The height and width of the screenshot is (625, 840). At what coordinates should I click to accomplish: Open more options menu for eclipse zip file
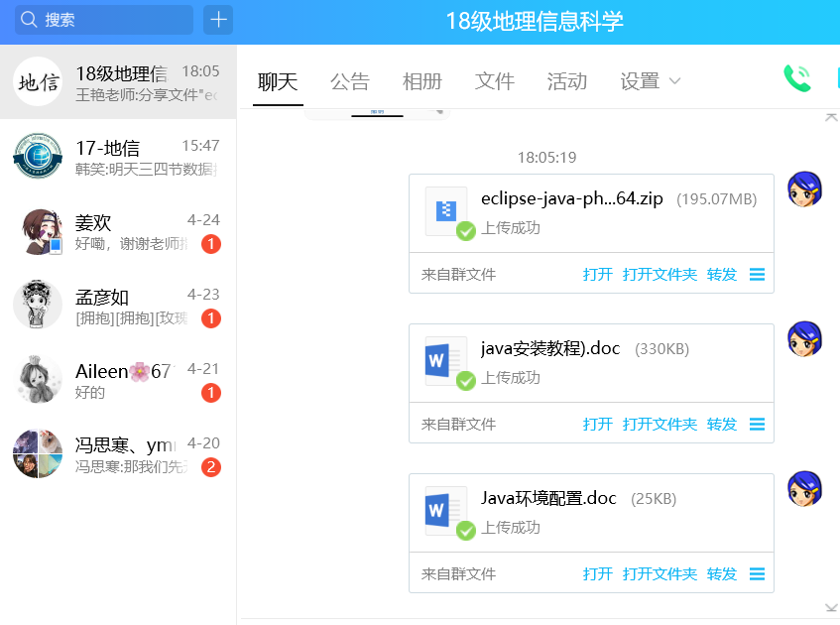pyautogui.click(x=757, y=275)
